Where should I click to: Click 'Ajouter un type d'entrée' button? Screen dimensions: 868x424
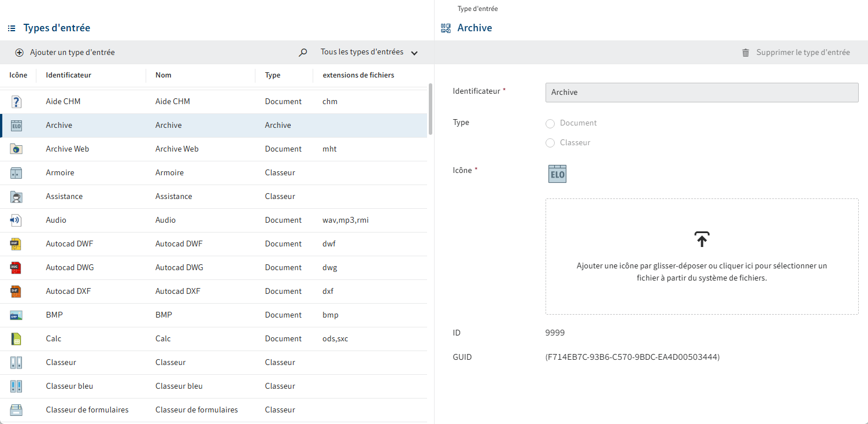(x=72, y=53)
